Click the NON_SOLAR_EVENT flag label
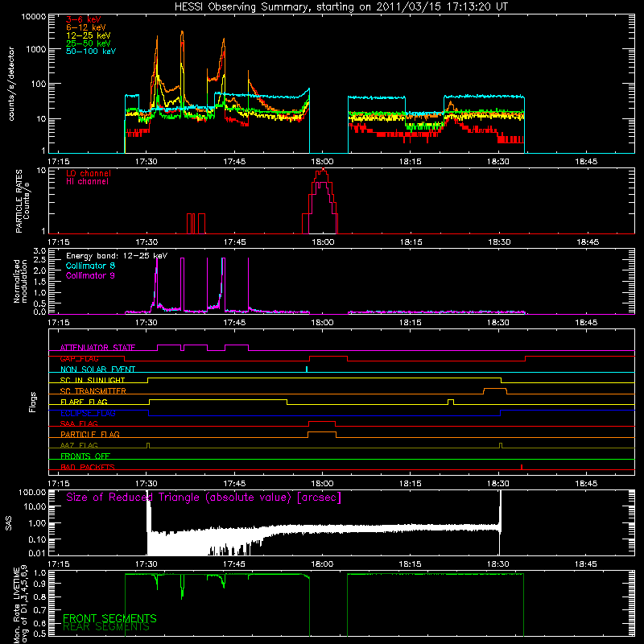644x644 pixels. tap(97, 369)
